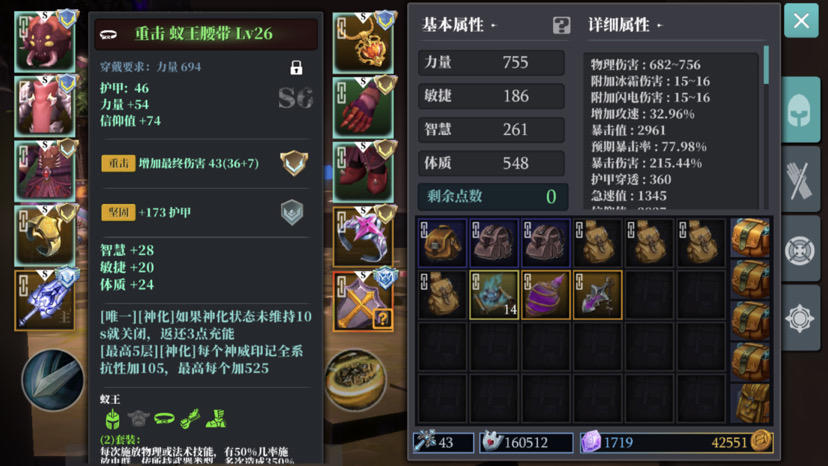The image size is (828, 466).
Task: Open the target crosshair sidebar icon
Action: (801, 250)
